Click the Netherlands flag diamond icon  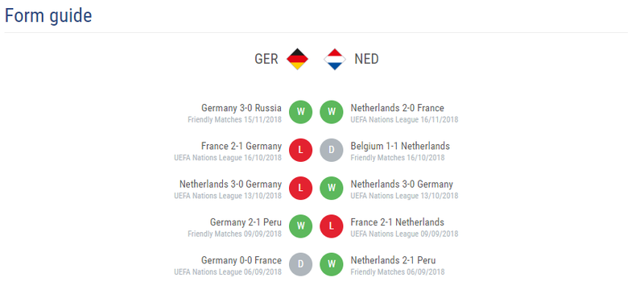pyautogui.click(x=335, y=59)
